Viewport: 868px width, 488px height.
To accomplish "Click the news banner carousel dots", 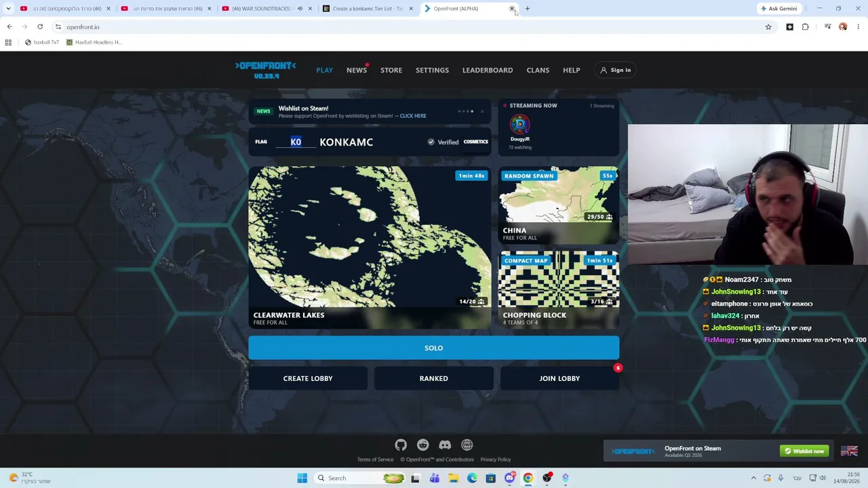I will coord(466,111).
